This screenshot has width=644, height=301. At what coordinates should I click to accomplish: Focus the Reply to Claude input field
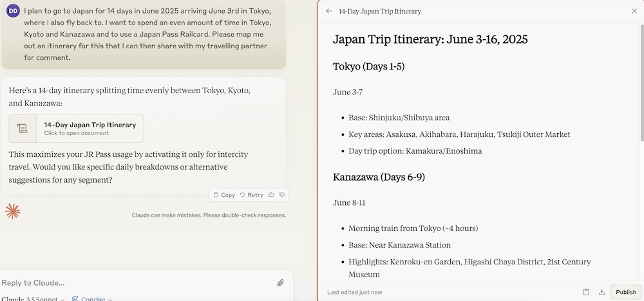tap(135, 282)
